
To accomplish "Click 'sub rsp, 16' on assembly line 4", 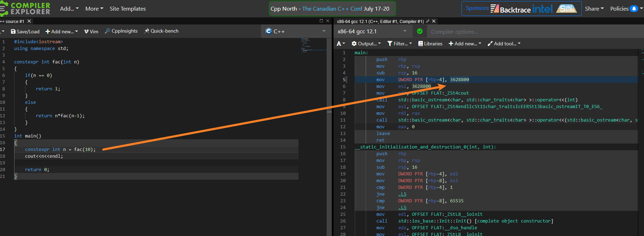I will [x=397, y=73].
